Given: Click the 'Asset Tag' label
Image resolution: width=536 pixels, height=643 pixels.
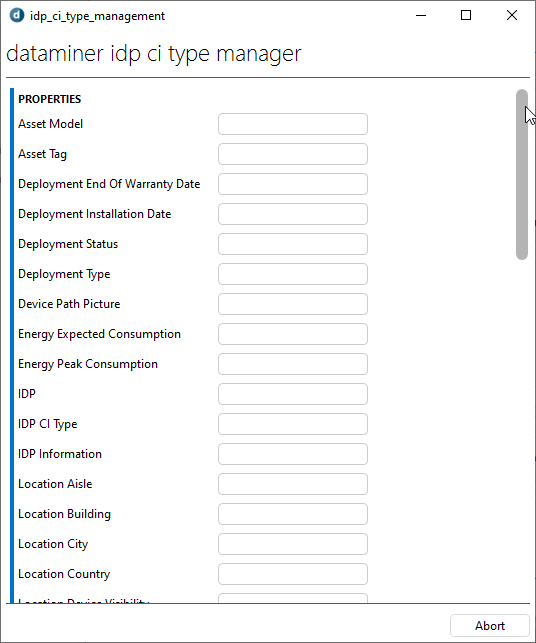Looking at the screenshot, I should [42, 154].
